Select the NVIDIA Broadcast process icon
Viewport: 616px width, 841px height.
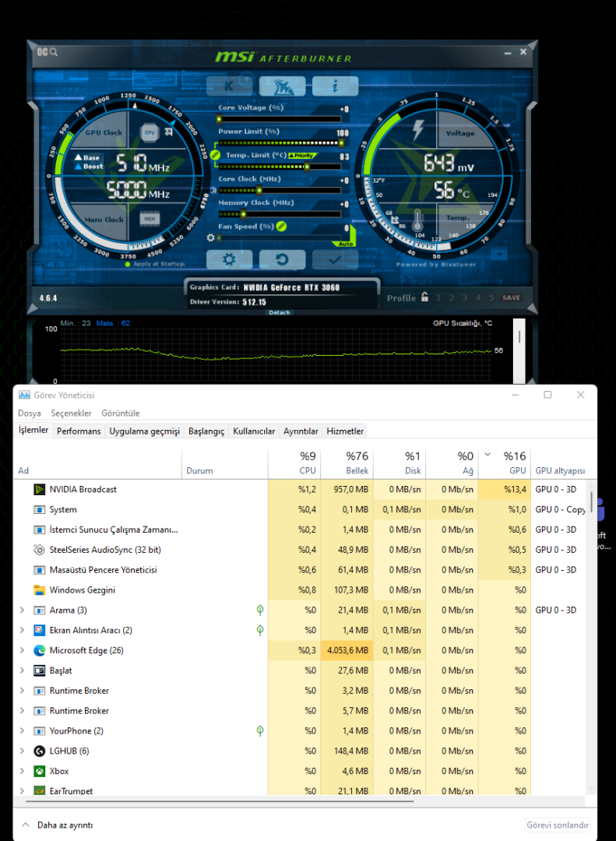pyautogui.click(x=39, y=489)
